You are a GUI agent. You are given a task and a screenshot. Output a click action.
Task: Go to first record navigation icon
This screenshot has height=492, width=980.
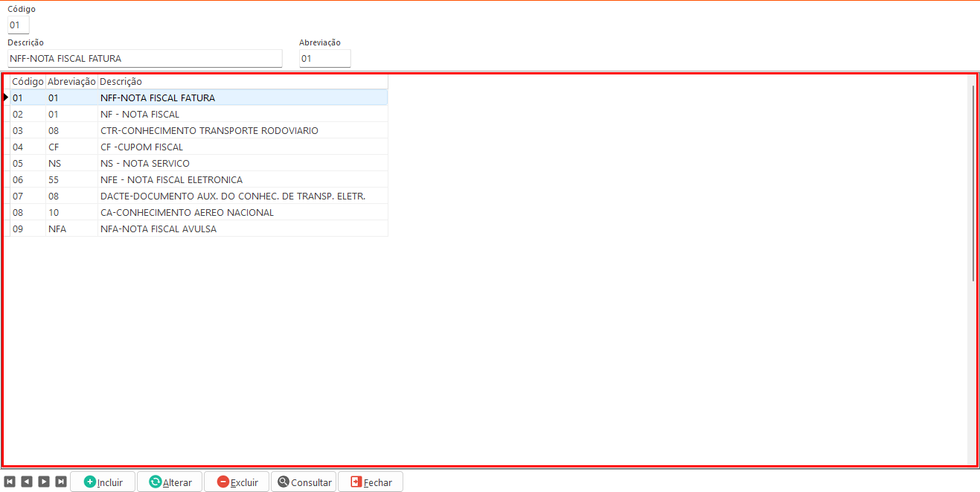(10, 482)
